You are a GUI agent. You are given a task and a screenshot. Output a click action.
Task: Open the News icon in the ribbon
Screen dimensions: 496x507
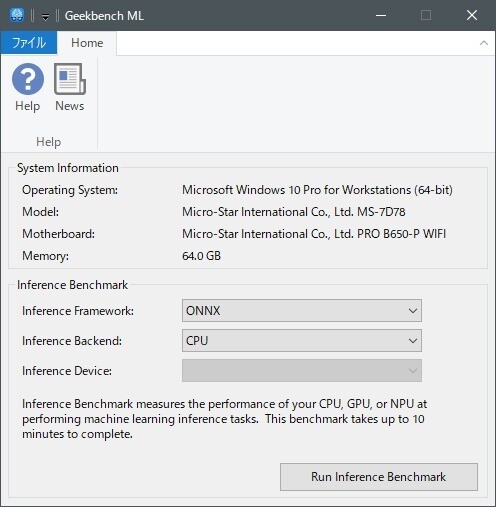[70, 87]
